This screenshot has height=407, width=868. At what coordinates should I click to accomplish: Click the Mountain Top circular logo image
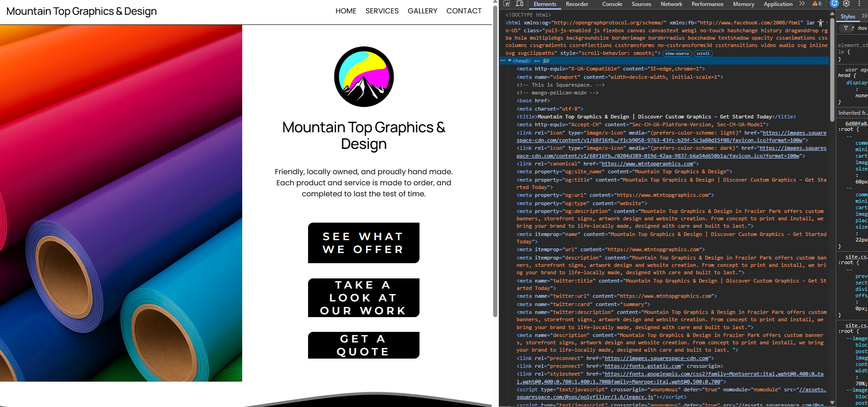click(x=364, y=77)
